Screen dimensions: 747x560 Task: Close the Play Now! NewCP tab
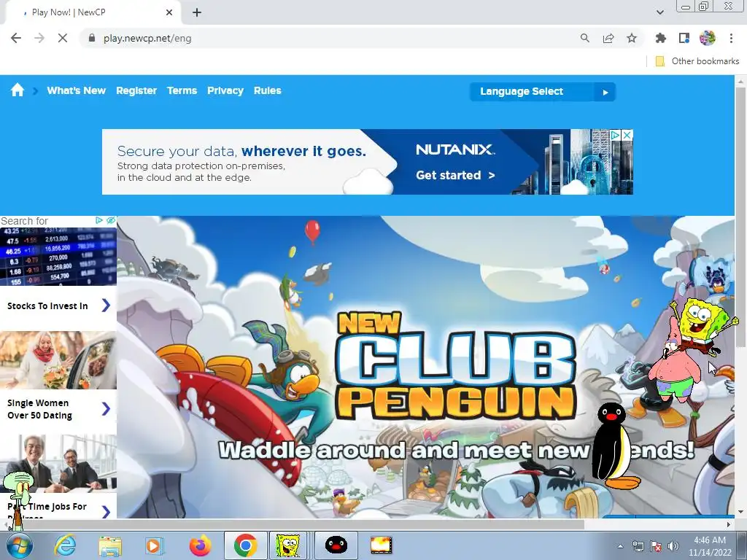point(169,12)
